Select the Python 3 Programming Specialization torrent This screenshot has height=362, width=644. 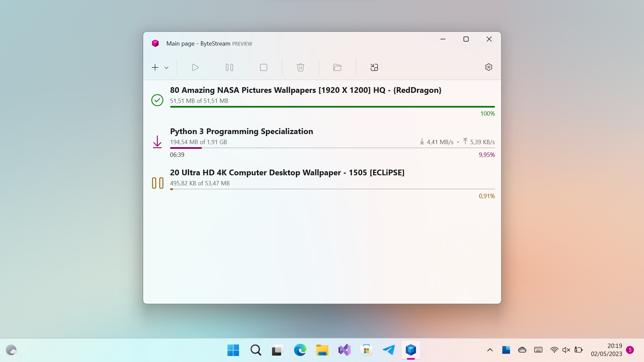241,131
